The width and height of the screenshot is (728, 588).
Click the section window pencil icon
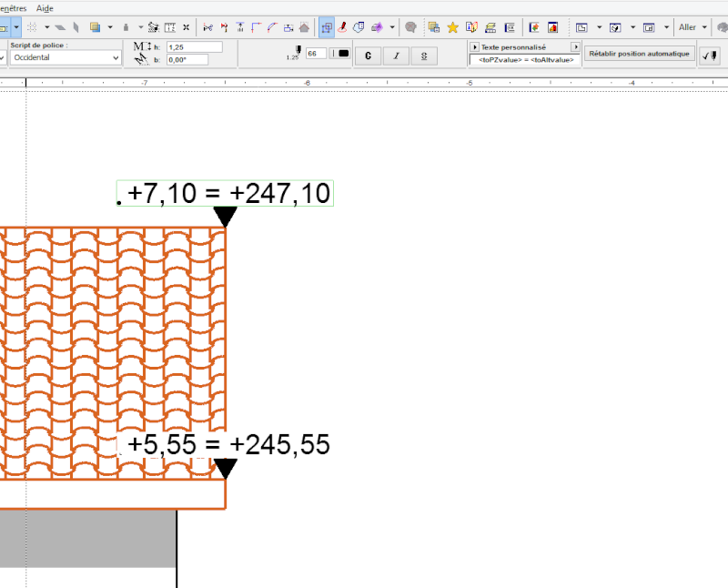tap(615, 27)
